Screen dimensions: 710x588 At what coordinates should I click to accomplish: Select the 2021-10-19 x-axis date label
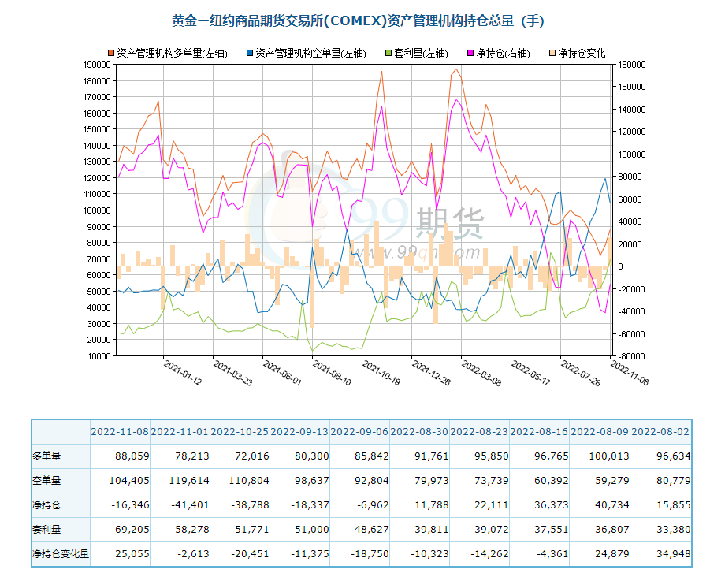[x=381, y=373]
